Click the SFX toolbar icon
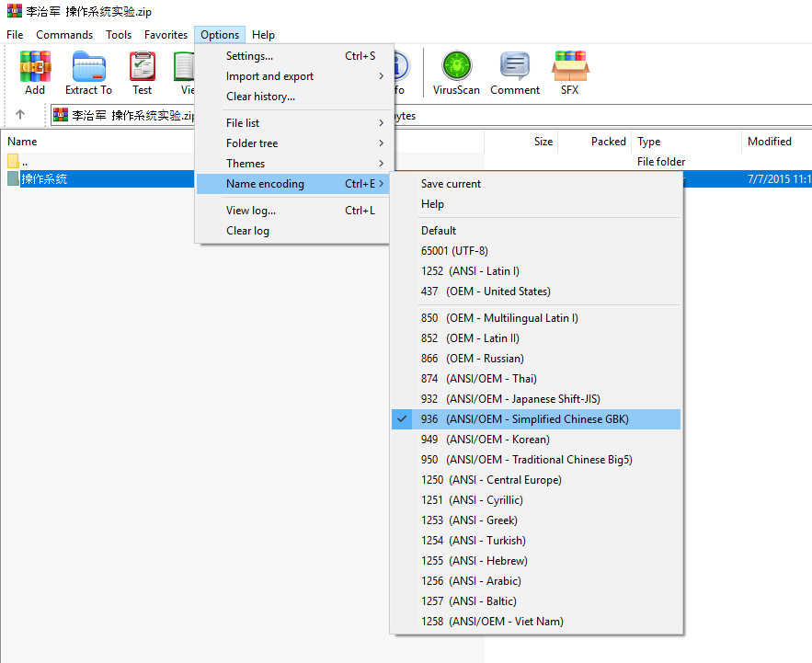Screen dimensions: 812x663 [x=569, y=66]
